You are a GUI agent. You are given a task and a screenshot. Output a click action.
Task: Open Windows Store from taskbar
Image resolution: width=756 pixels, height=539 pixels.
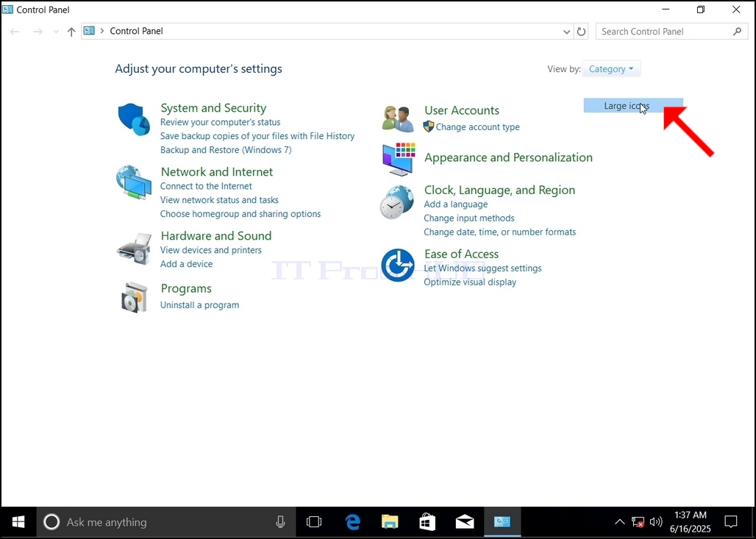427,522
